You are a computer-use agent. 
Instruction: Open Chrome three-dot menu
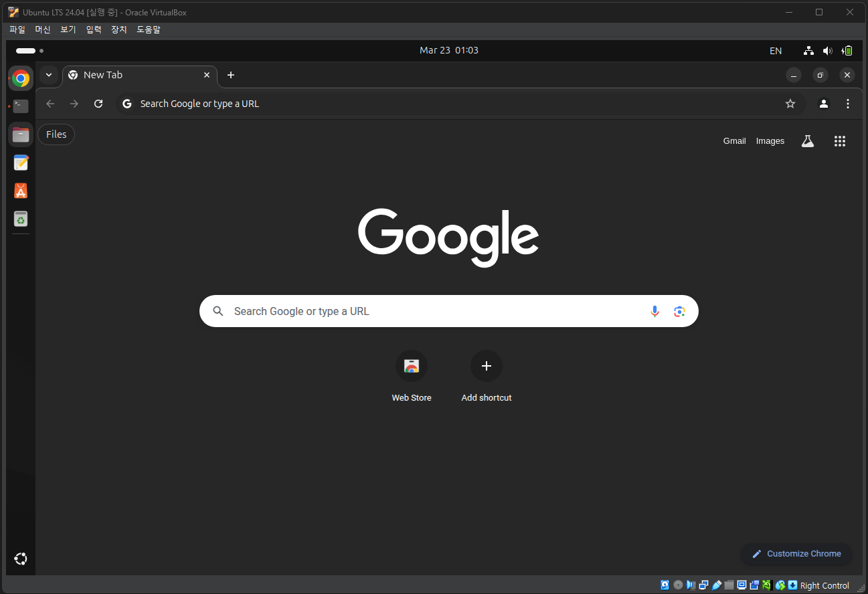pos(848,104)
